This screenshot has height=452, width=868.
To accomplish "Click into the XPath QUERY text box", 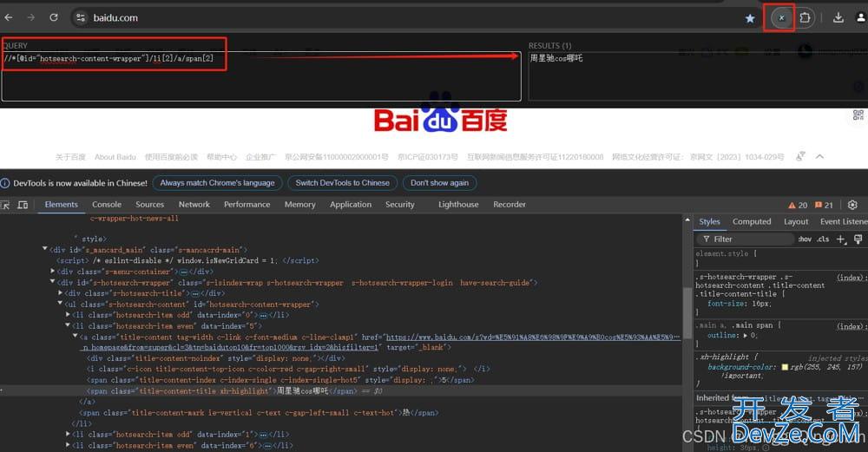I will (x=261, y=76).
